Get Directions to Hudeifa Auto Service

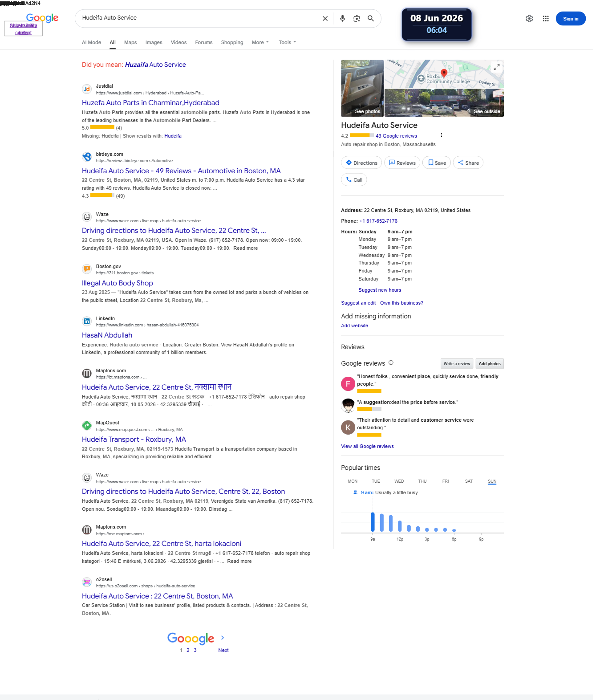tap(361, 163)
